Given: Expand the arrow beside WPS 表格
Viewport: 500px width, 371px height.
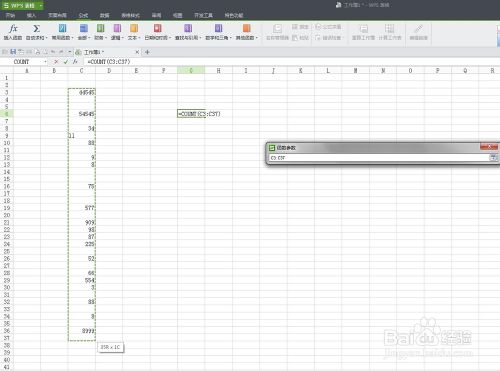Looking at the screenshot, I should (40, 5).
